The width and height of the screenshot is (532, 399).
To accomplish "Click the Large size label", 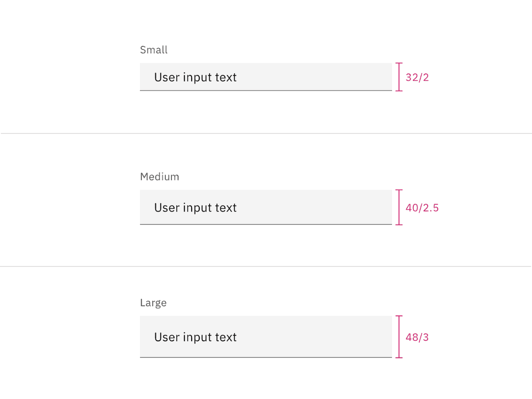I will point(153,302).
